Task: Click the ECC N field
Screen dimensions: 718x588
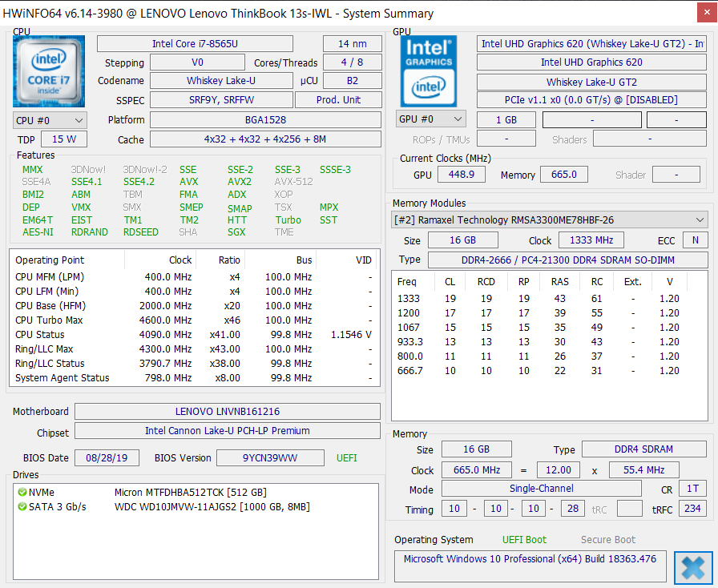Action: coord(695,240)
